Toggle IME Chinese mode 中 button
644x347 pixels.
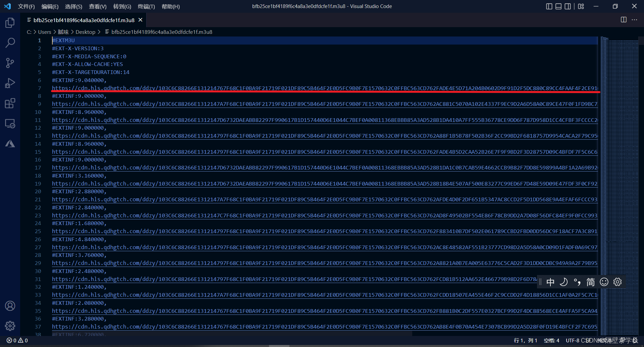pos(550,282)
